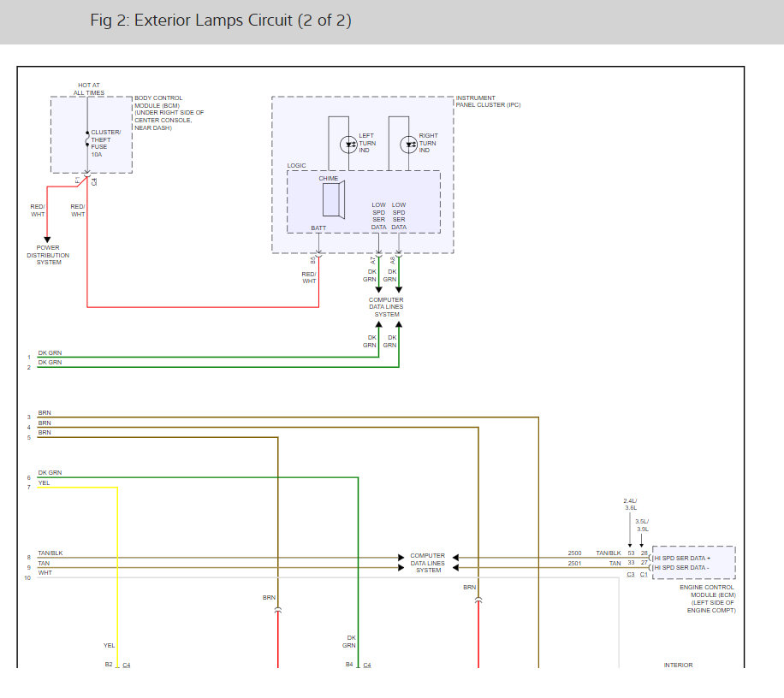The width and height of the screenshot is (784, 698).
Task: Click the 'HI SPD SER DATA +' pin label
Action: coord(682,558)
